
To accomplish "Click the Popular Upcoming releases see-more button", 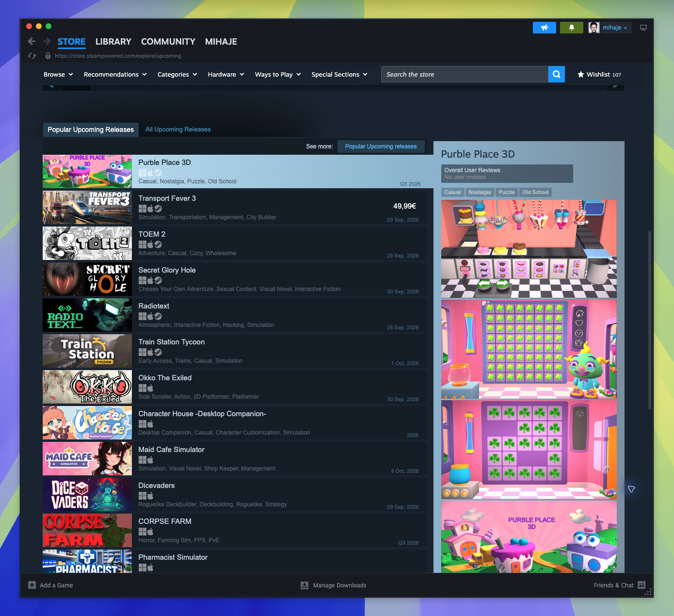I will pos(381,146).
